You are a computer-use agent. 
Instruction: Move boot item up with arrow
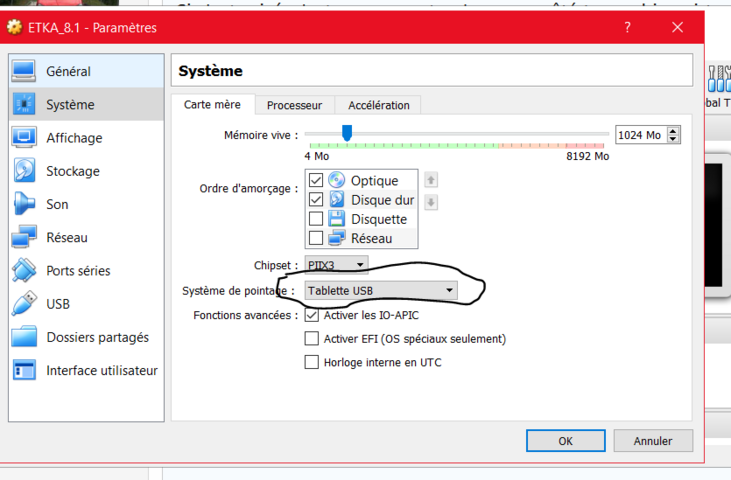click(x=431, y=180)
